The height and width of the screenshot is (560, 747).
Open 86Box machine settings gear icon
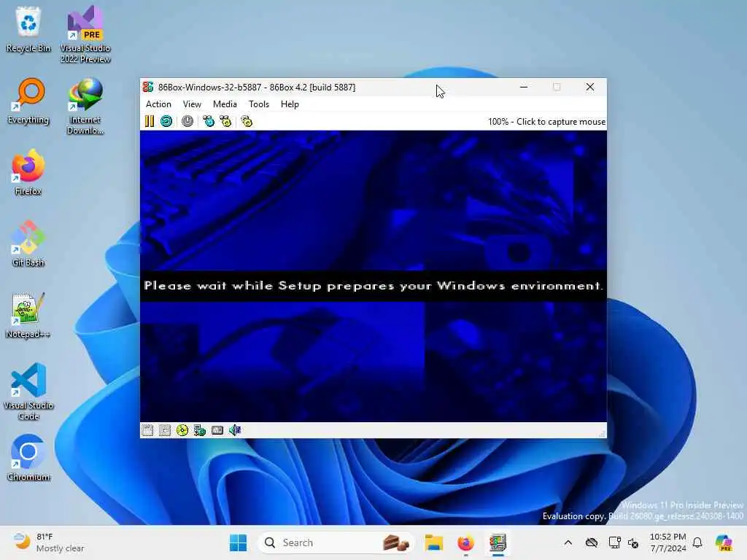pos(247,122)
